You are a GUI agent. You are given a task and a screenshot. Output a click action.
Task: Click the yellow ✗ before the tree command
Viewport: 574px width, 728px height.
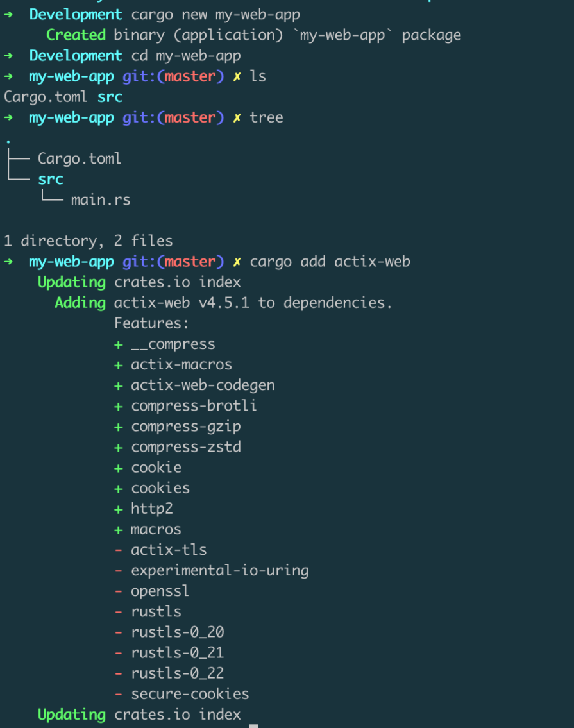coord(237,118)
